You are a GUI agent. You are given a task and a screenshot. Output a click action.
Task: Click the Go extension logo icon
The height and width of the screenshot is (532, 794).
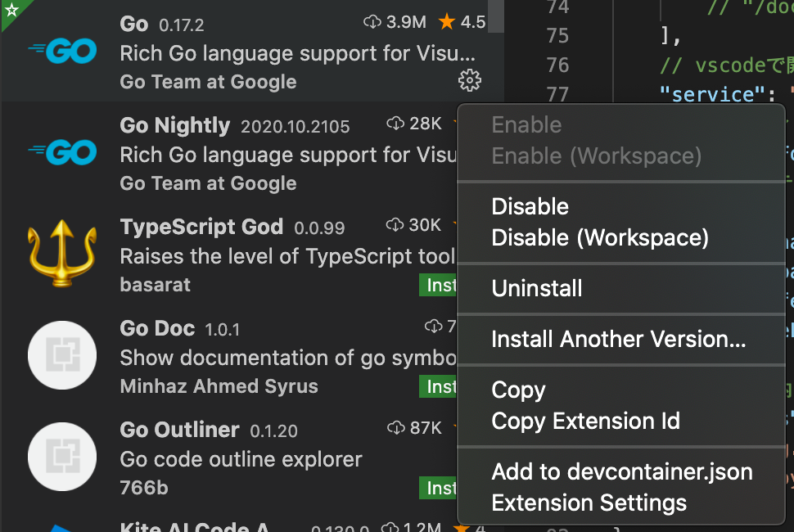point(61,51)
